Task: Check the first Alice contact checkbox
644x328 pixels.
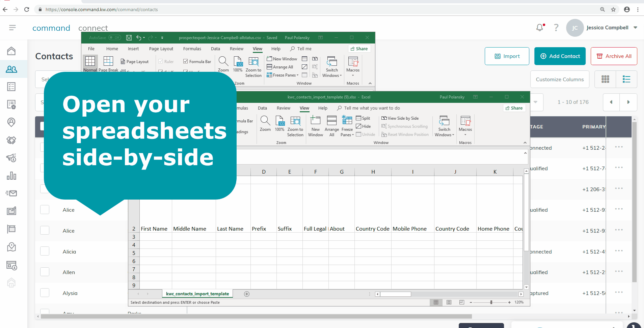Action: tap(45, 210)
